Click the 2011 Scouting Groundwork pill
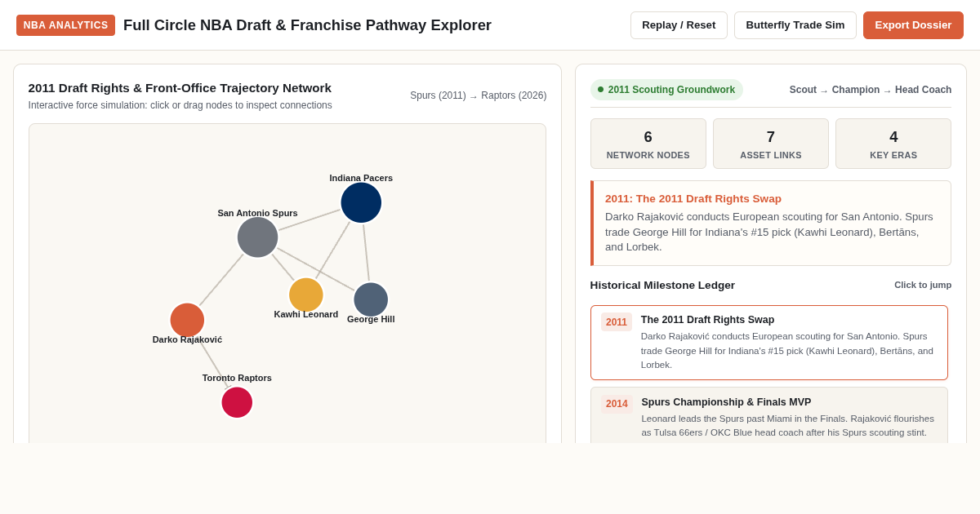Image resolution: width=980 pixels, height=514 pixels. [666, 90]
